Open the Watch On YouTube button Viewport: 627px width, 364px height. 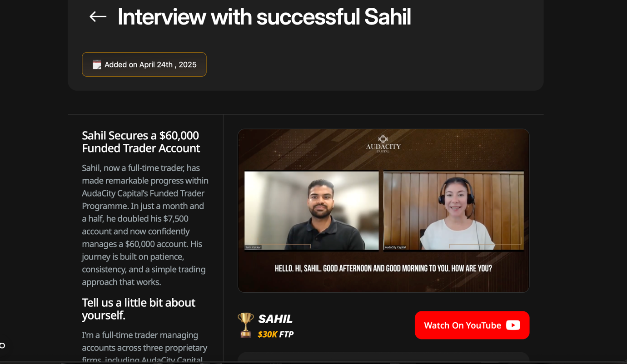pyautogui.click(x=472, y=325)
